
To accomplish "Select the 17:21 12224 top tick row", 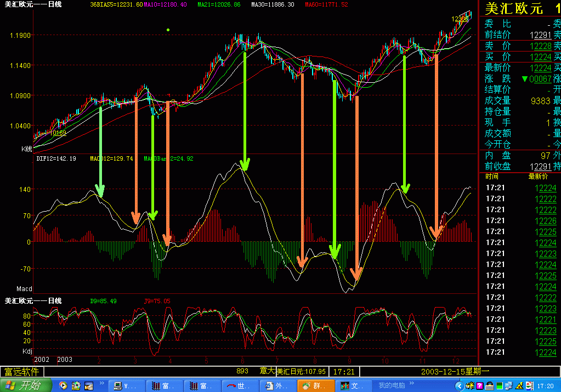I will (x=520, y=188).
